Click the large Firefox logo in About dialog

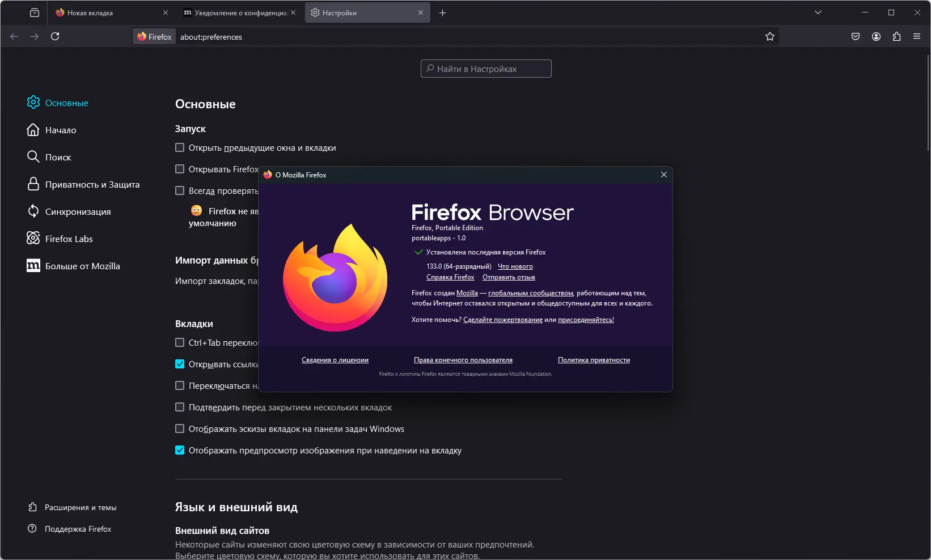[335, 278]
